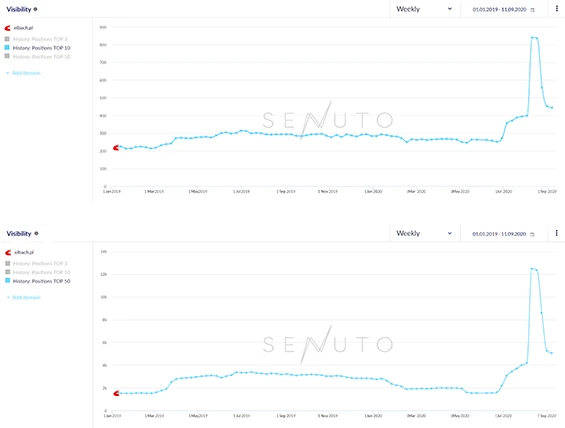The height and width of the screenshot is (428, 565).
Task: Click Add domain in the TOP 10 panel
Action: pyautogui.click(x=24, y=73)
